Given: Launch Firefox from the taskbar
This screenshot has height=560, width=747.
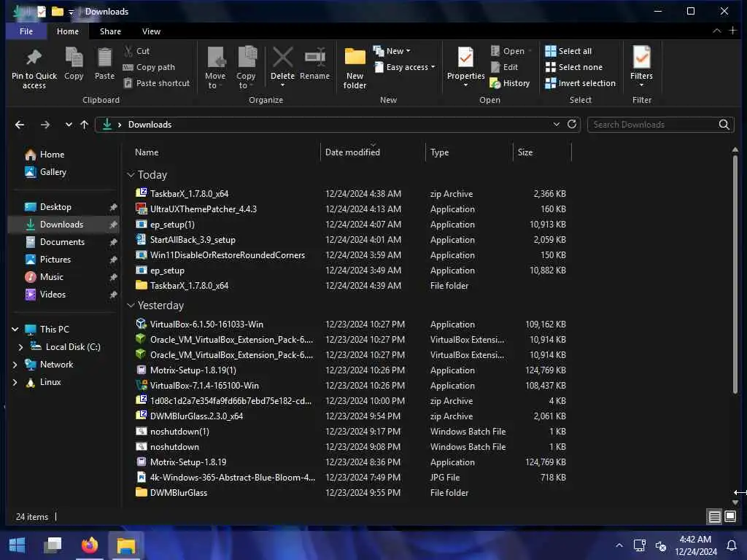Looking at the screenshot, I should click(x=90, y=545).
